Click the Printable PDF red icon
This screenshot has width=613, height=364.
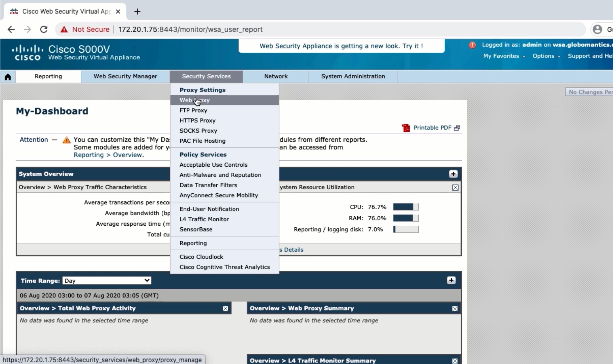pyautogui.click(x=406, y=128)
